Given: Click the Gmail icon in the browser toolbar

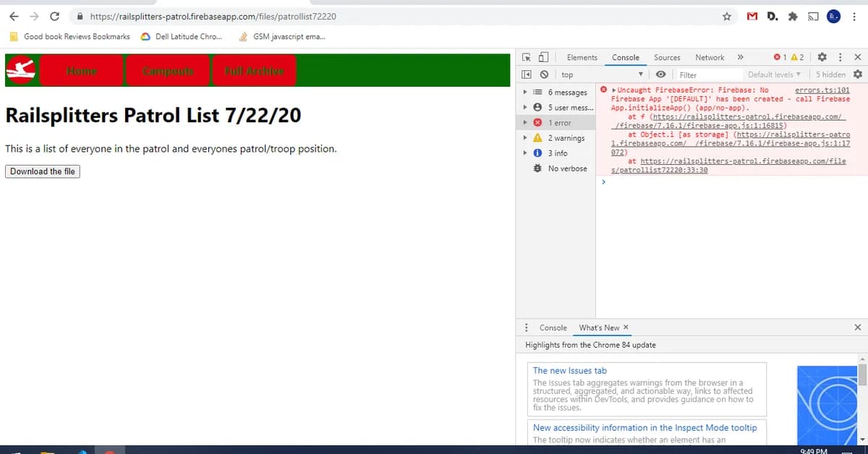Looking at the screenshot, I should tap(751, 16).
